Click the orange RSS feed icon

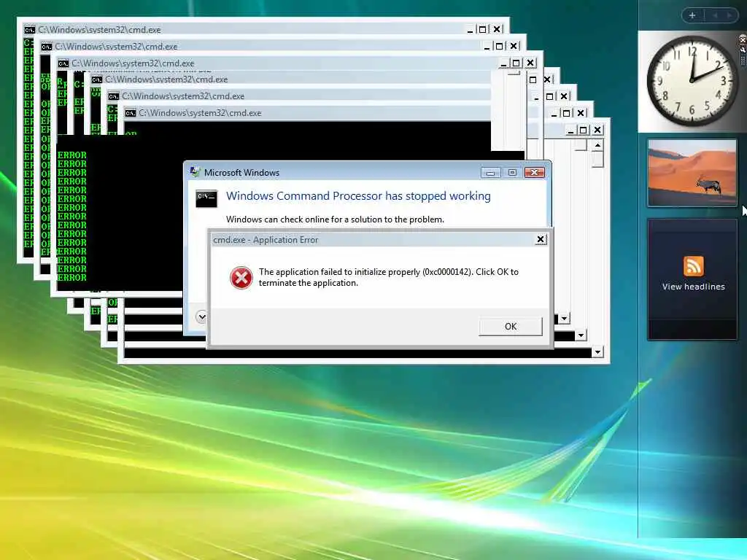[x=693, y=265]
